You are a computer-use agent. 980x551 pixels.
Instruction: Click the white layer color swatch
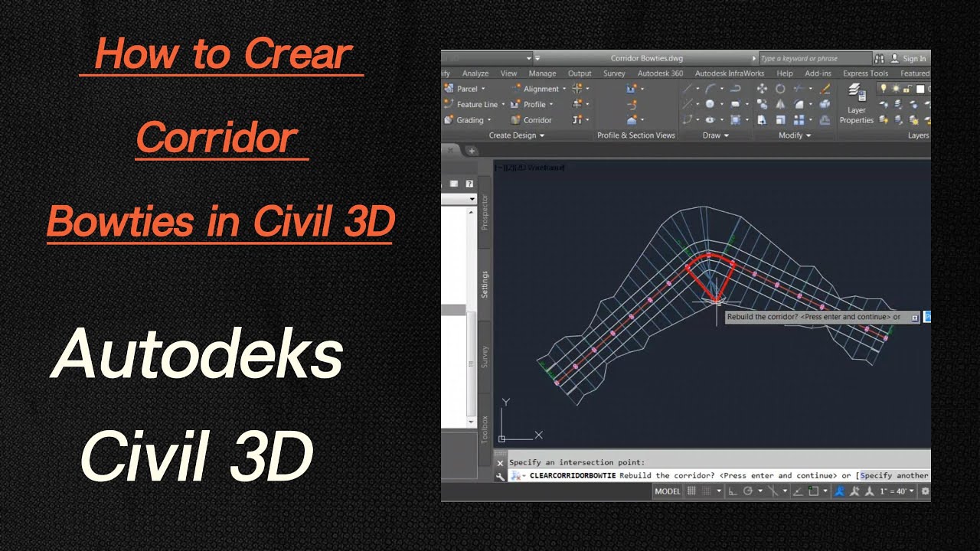(x=920, y=89)
